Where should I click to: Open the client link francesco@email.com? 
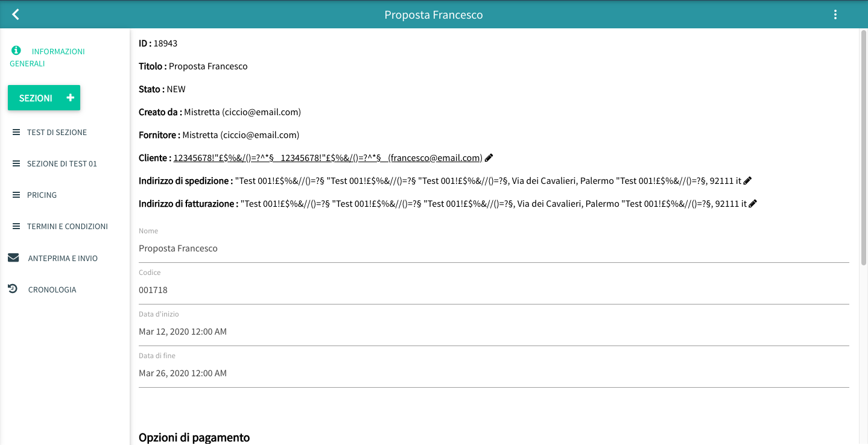tap(434, 158)
